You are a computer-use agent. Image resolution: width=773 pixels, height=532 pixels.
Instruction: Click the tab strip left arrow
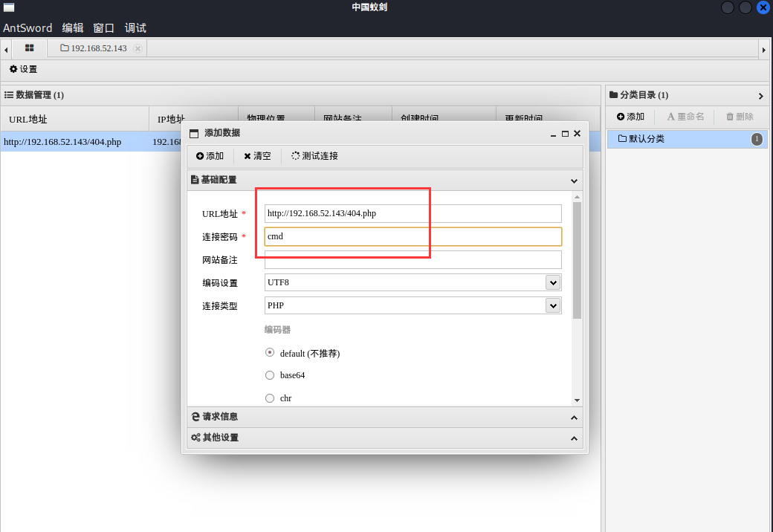[6, 50]
